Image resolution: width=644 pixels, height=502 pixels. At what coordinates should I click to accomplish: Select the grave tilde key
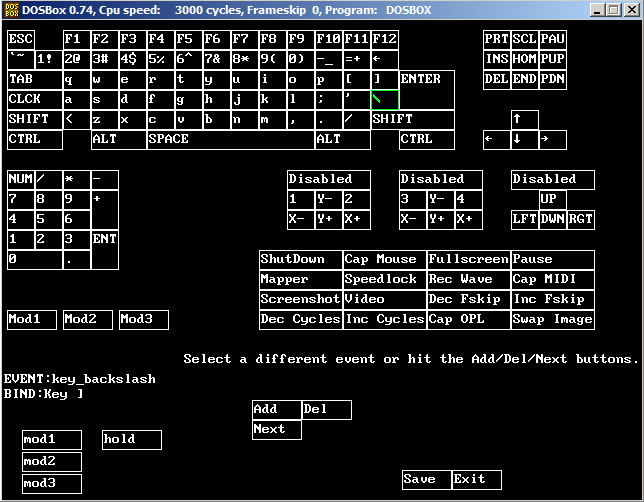click(21, 59)
